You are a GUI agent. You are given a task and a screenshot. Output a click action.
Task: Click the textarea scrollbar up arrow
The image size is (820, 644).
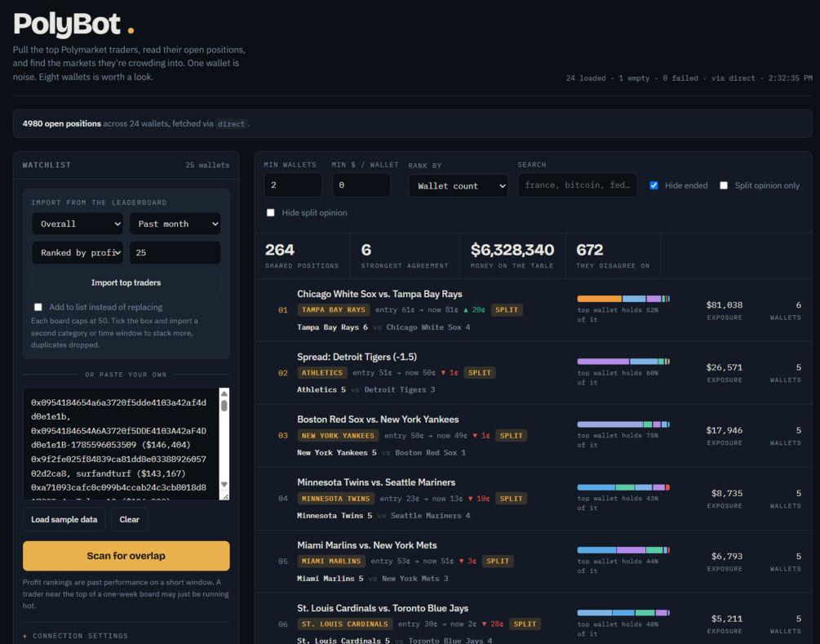point(224,393)
